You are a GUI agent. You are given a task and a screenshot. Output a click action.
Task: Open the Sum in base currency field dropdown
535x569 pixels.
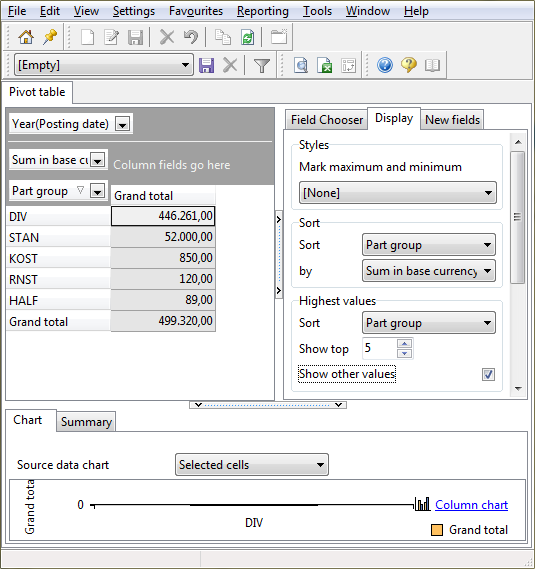point(98,160)
